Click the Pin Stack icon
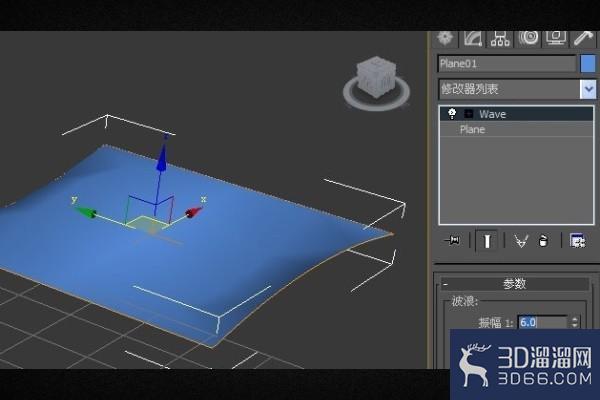Screen dimensions: 600x400 click(452, 241)
